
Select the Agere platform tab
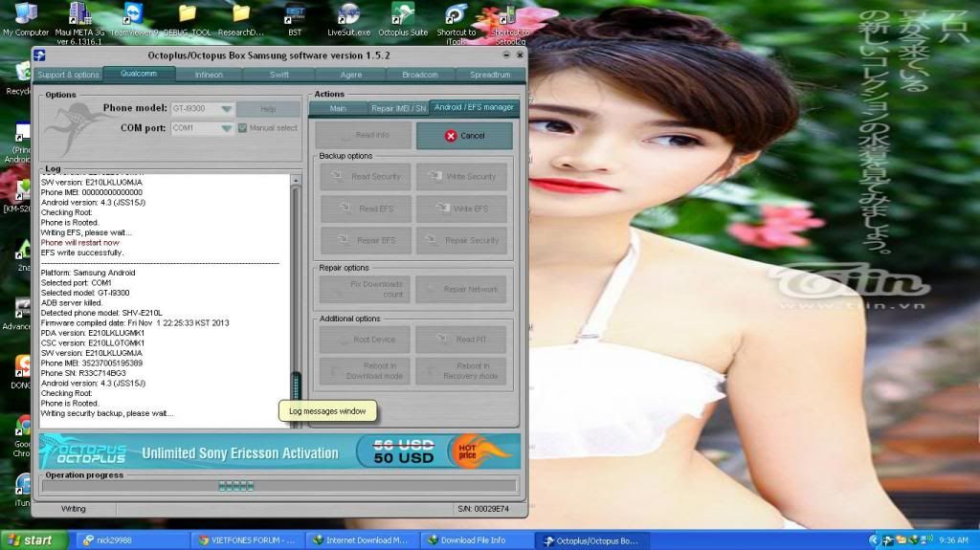click(350, 75)
